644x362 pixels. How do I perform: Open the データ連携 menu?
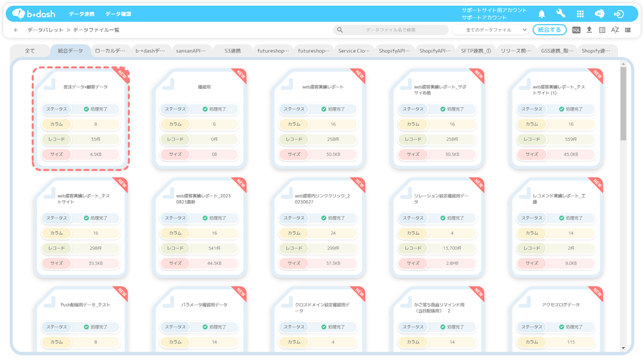coord(82,14)
